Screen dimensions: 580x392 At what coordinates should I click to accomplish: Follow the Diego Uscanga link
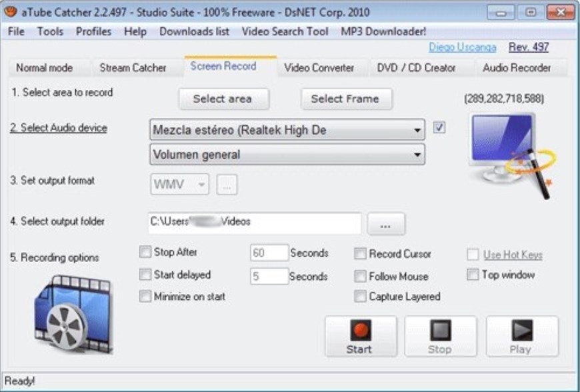pos(463,47)
